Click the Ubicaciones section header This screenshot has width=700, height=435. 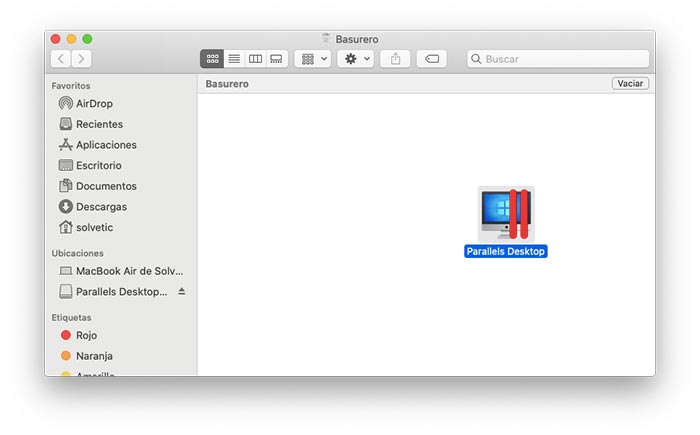(77, 253)
